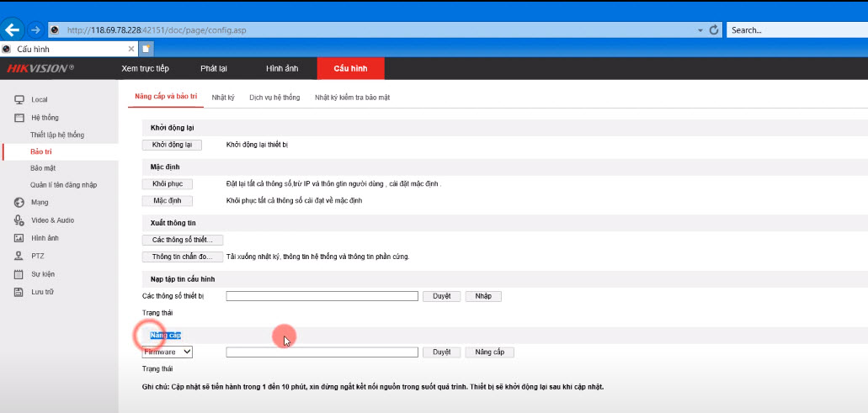Click the Sự kiện calendar icon

(x=19, y=274)
